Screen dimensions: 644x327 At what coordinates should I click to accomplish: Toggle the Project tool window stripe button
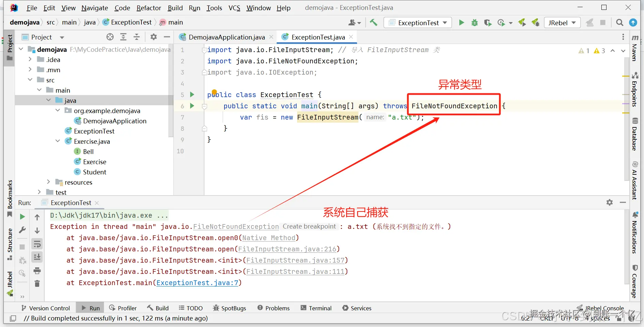point(10,47)
